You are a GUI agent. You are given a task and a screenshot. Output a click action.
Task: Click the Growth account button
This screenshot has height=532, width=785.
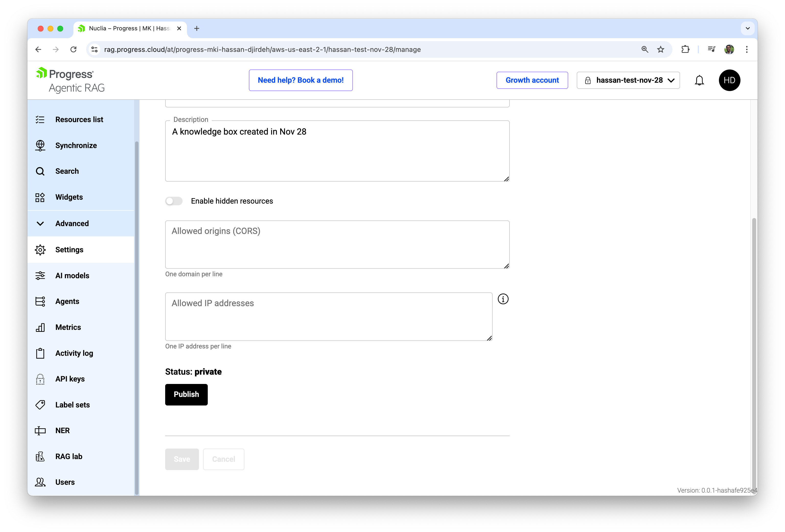pyautogui.click(x=532, y=80)
